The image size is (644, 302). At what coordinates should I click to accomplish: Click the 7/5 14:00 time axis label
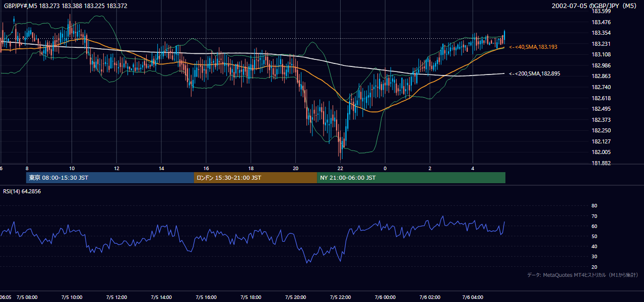point(161,297)
